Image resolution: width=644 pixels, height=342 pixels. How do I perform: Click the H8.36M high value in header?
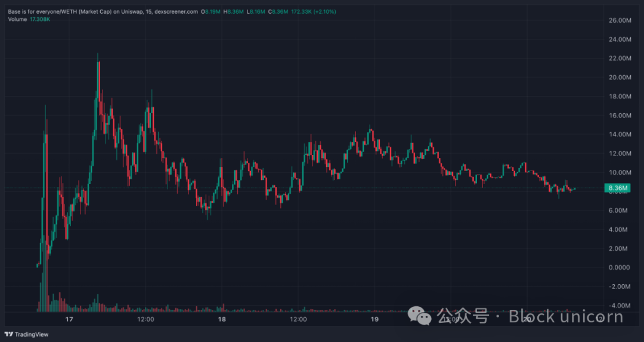point(233,12)
